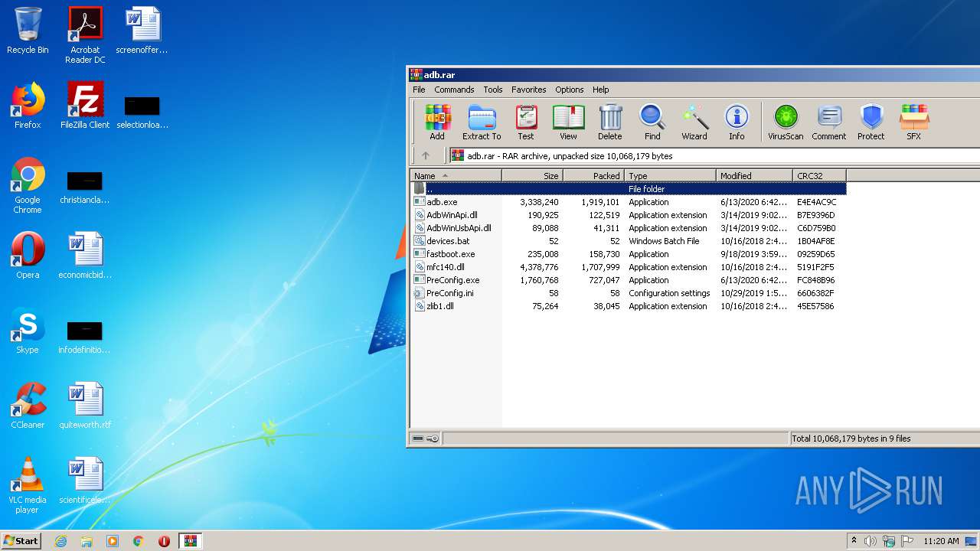The height and width of the screenshot is (551, 980).
Task: Run the Test archive tool
Action: [525, 122]
